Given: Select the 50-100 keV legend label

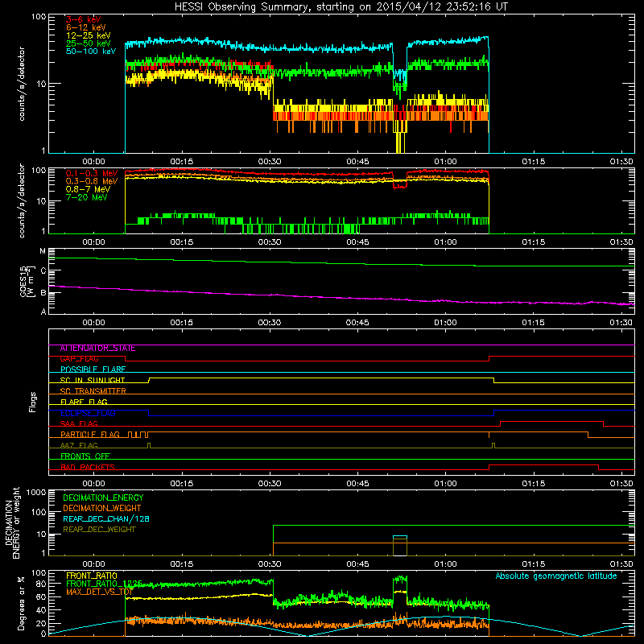Looking at the screenshot, I should click(x=91, y=52).
